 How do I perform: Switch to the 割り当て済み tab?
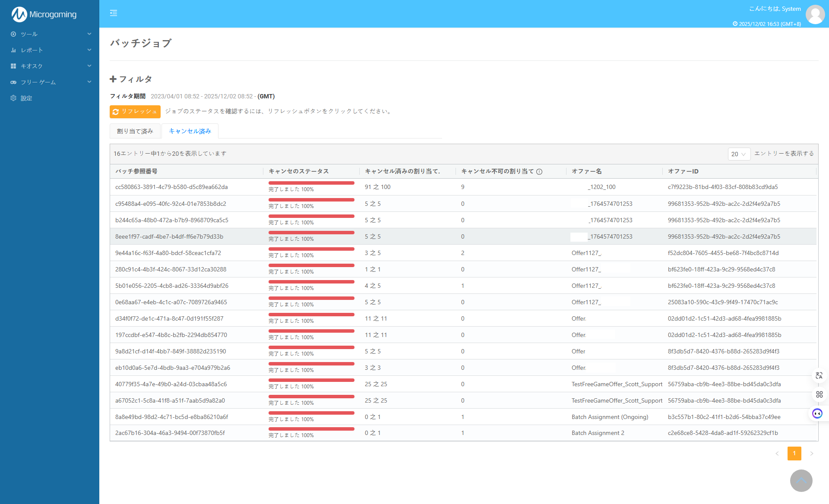135,131
